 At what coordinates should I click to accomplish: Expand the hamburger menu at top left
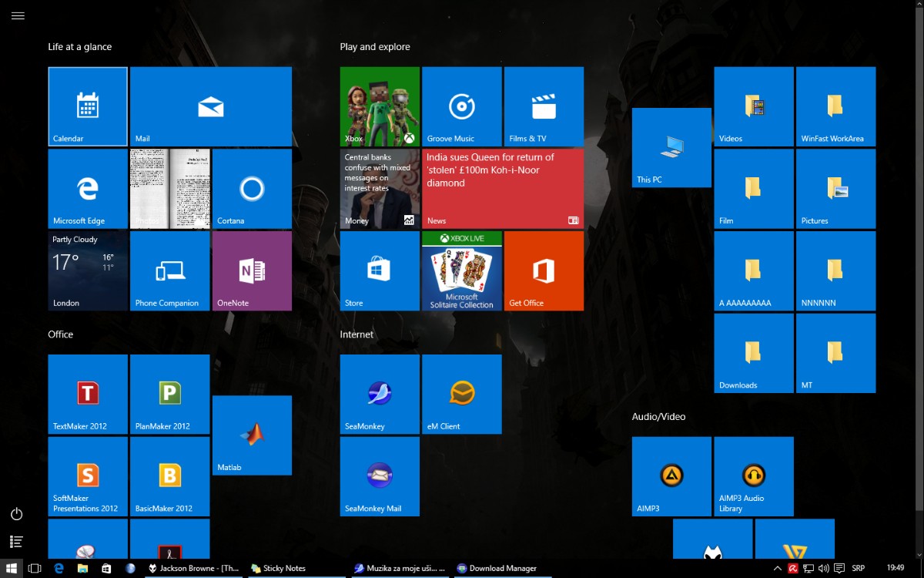18,15
